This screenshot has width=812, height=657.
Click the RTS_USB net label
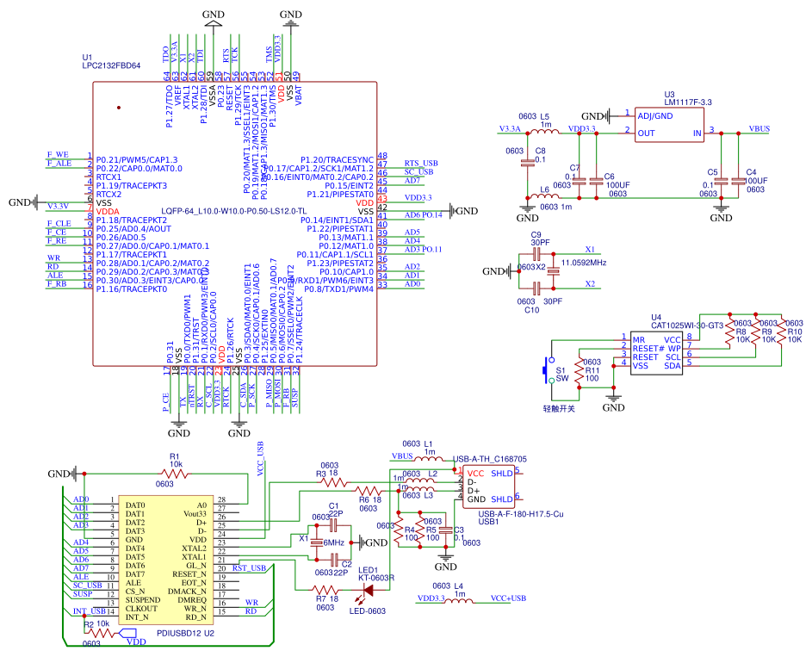(421, 163)
